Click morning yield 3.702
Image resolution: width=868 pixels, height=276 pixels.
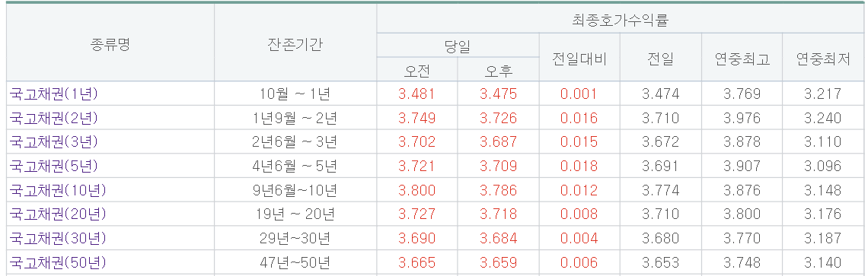pos(416,141)
